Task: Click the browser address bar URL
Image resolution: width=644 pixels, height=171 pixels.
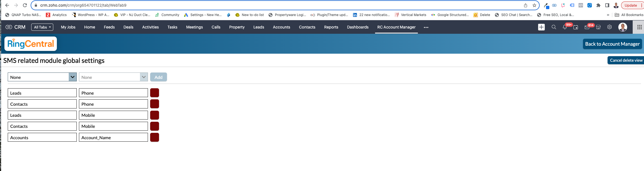Action: coord(83,5)
